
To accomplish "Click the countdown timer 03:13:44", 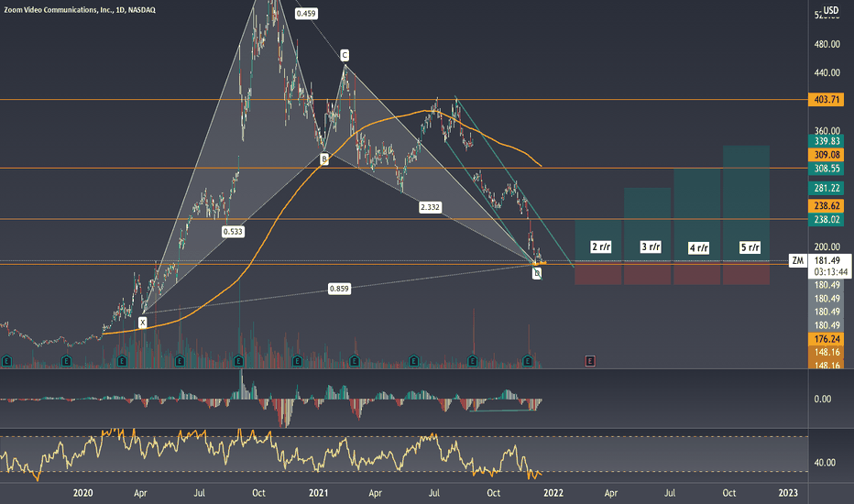I will pyautogui.click(x=830, y=272).
